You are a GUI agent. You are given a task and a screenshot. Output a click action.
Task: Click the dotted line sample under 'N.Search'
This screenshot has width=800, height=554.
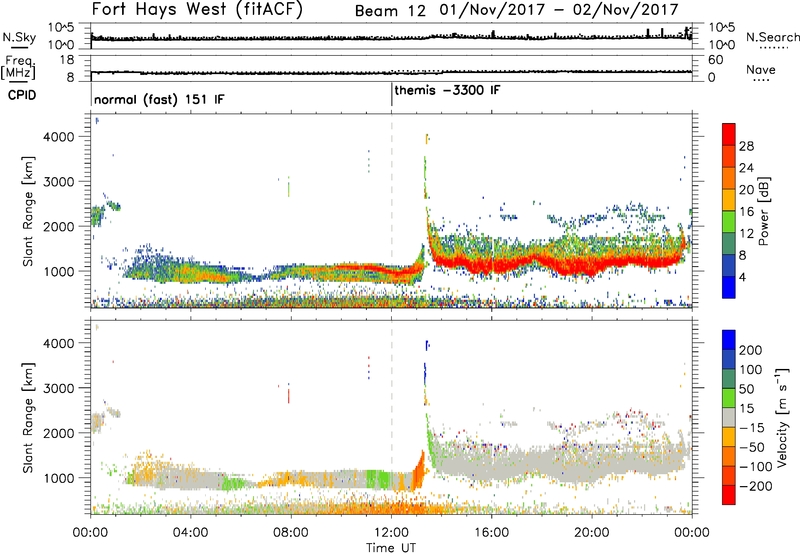tap(774, 47)
